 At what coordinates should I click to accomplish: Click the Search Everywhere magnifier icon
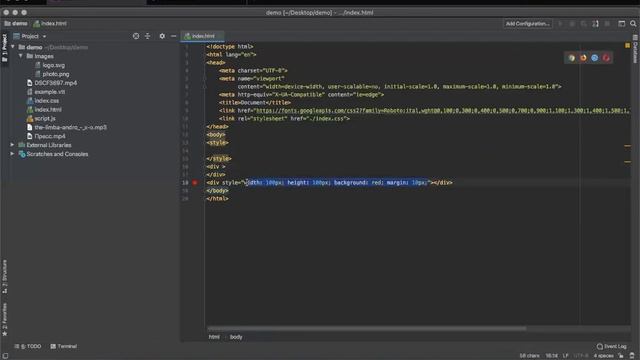[x=633, y=24]
